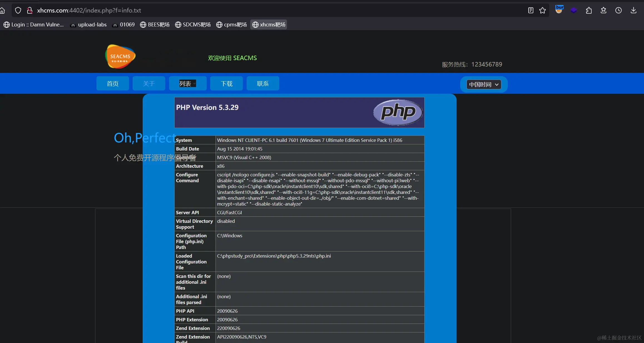Select the Build Date row label

click(187, 149)
